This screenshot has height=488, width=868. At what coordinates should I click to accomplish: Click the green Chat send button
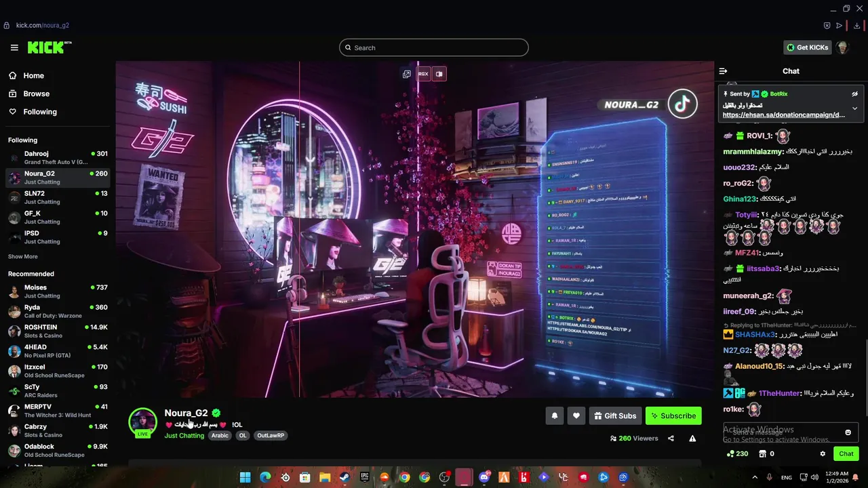846,454
